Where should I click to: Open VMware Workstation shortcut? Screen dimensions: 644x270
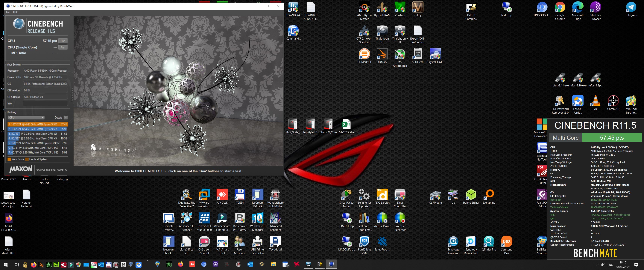[x=204, y=198]
